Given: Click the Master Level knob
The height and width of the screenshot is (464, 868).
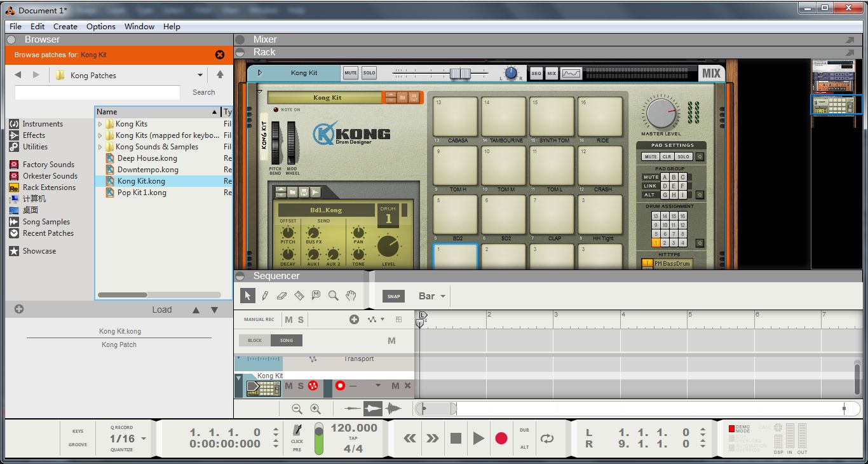Looking at the screenshot, I should point(661,113).
